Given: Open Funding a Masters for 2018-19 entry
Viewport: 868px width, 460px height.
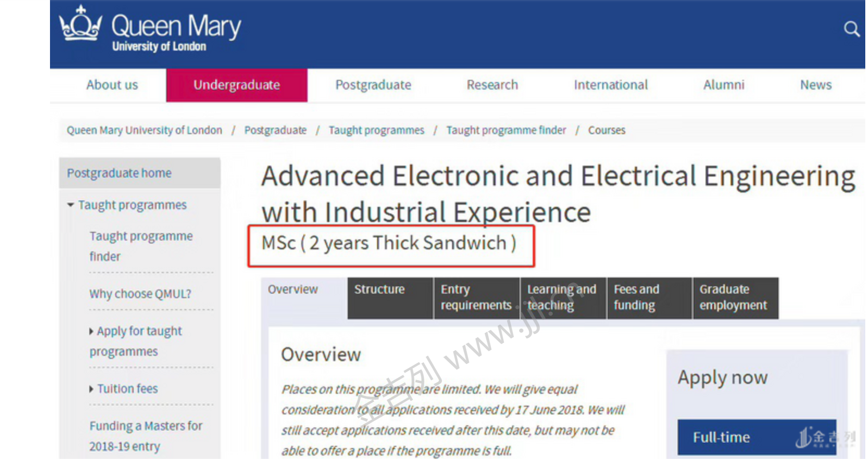Looking at the screenshot, I should pos(146,436).
